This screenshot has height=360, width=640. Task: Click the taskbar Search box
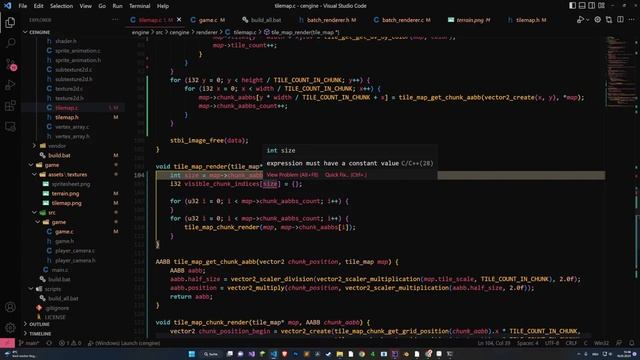coord(211,354)
